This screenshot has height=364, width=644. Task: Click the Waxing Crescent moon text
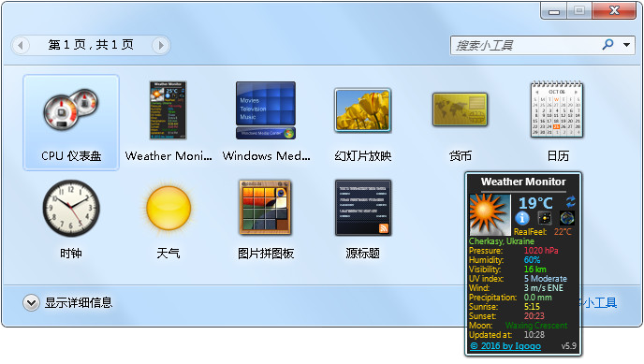[536, 326]
